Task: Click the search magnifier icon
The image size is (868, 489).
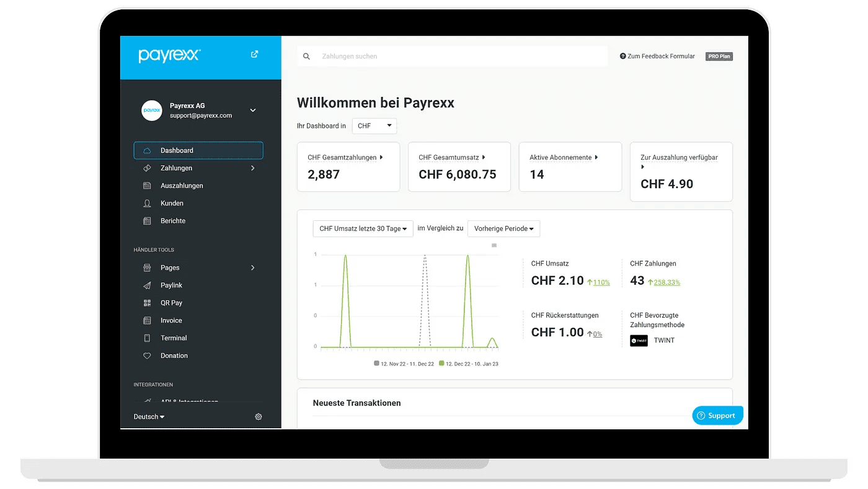Action: pos(306,56)
